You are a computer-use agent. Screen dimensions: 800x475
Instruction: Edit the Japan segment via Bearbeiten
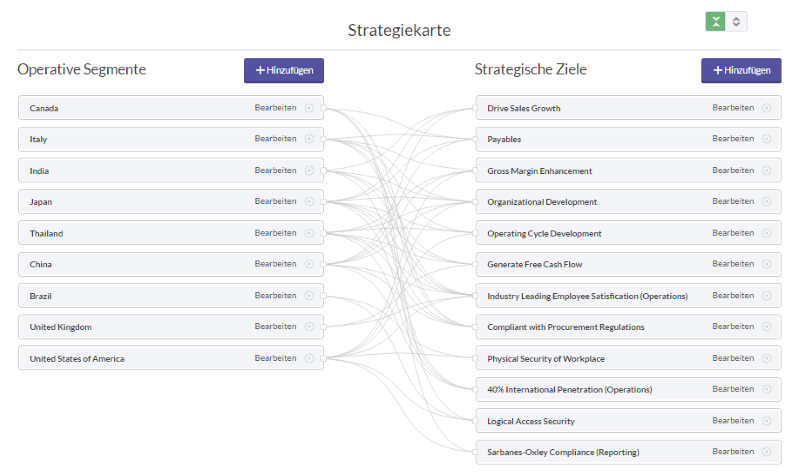[x=276, y=201]
